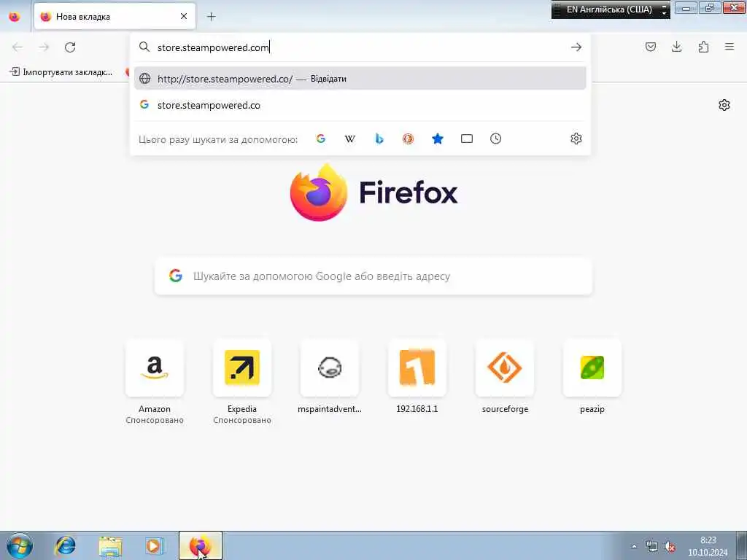Screen dimensions: 747x560
Task: Search this time with Bing icon
Action: 379,139
